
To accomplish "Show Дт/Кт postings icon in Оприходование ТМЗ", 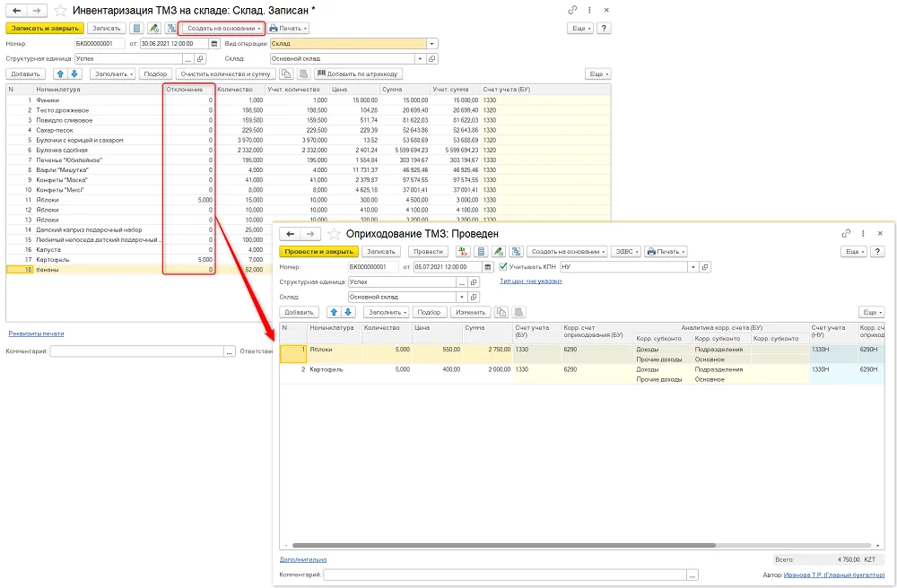I will 463,252.
